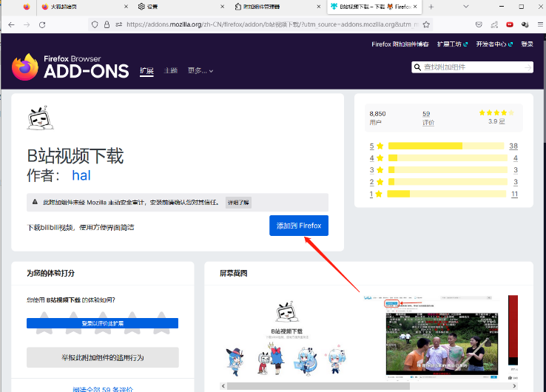Screen dimensions: 546x392
Task: Open the Pocket save icon in the toolbar
Action: coord(479,24)
